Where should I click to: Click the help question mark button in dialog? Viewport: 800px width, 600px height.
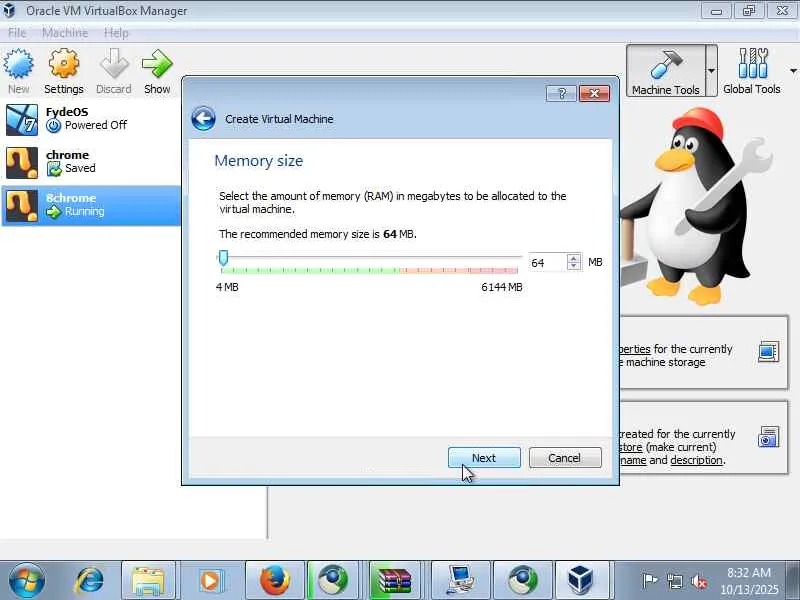click(x=561, y=93)
